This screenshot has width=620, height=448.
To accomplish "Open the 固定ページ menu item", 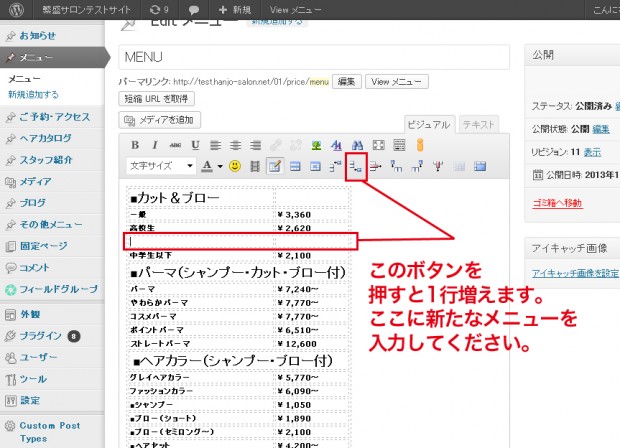I will tap(43, 246).
